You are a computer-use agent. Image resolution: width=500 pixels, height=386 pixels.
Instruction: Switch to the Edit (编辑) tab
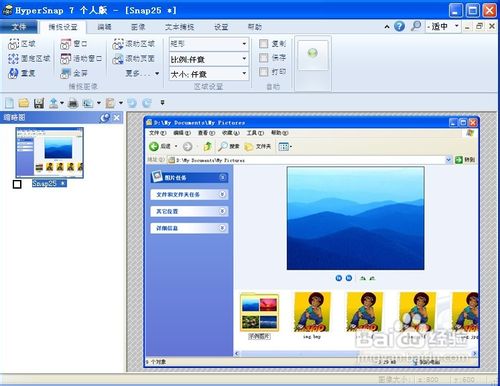tap(104, 27)
